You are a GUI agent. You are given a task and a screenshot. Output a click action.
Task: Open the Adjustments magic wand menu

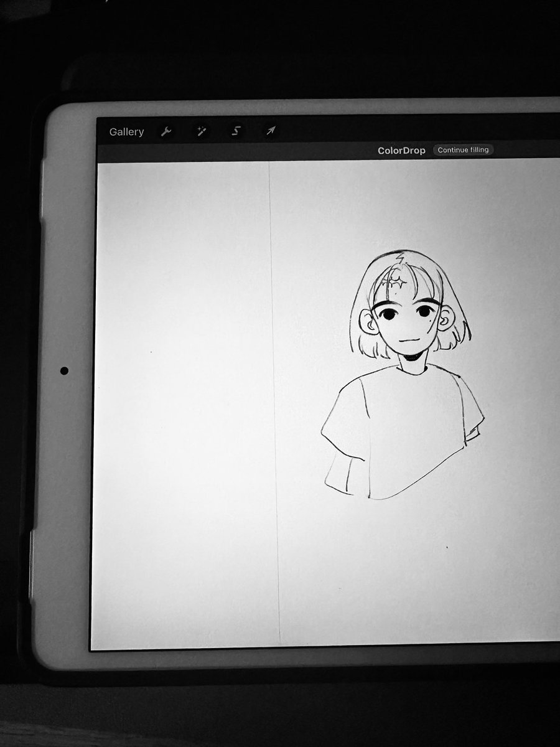(201, 131)
